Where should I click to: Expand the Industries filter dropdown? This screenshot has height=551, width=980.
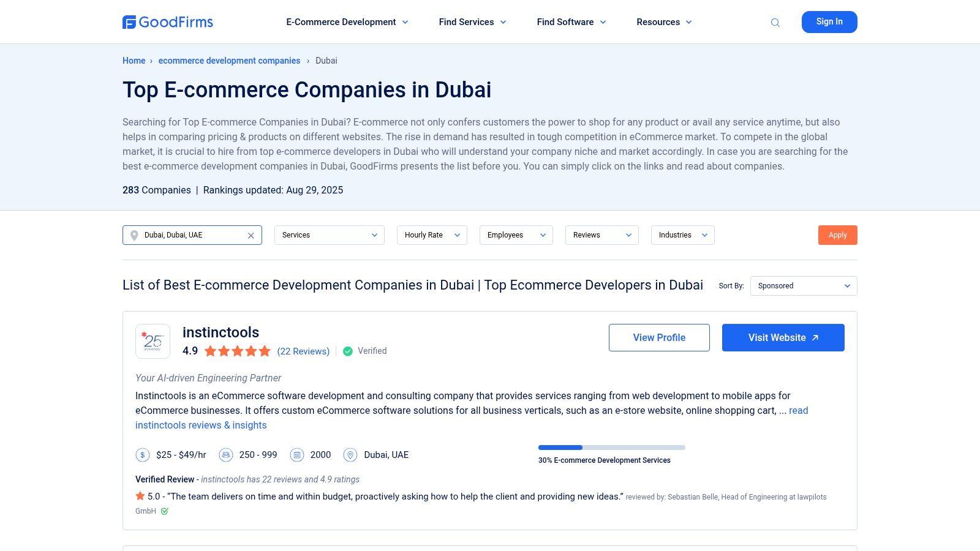[682, 234]
